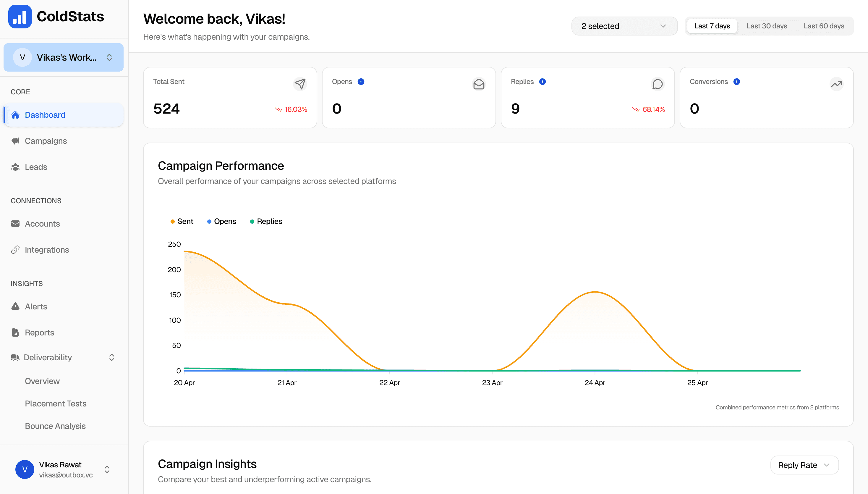The image size is (868, 494).
Task: Toggle the Opens series in the chart legend
Action: (x=222, y=221)
